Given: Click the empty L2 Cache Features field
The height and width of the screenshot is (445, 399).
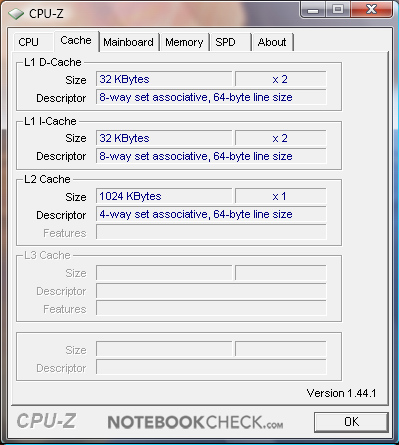Looking at the screenshot, I should 211,232.
